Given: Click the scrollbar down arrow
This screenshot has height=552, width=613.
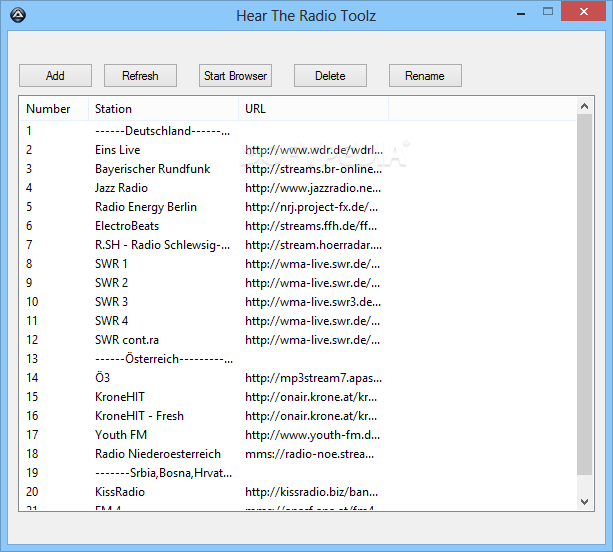Looking at the screenshot, I should coord(584,502).
